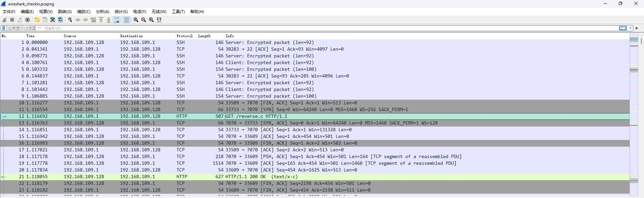Sort by the Source column header
This screenshot has height=198, width=644.
91,36
